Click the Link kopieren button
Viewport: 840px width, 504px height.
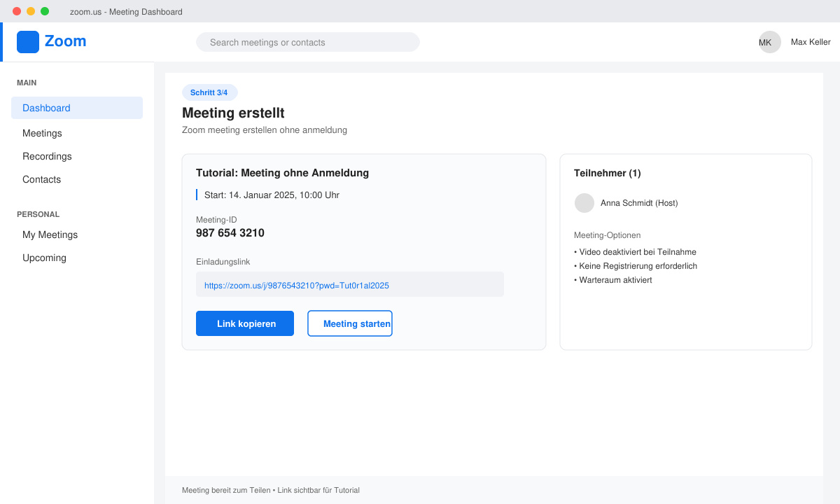(x=245, y=323)
